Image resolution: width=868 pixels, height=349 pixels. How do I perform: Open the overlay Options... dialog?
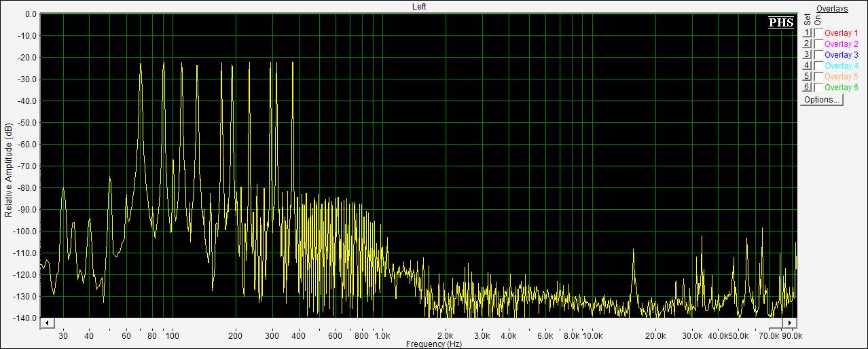(x=822, y=100)
